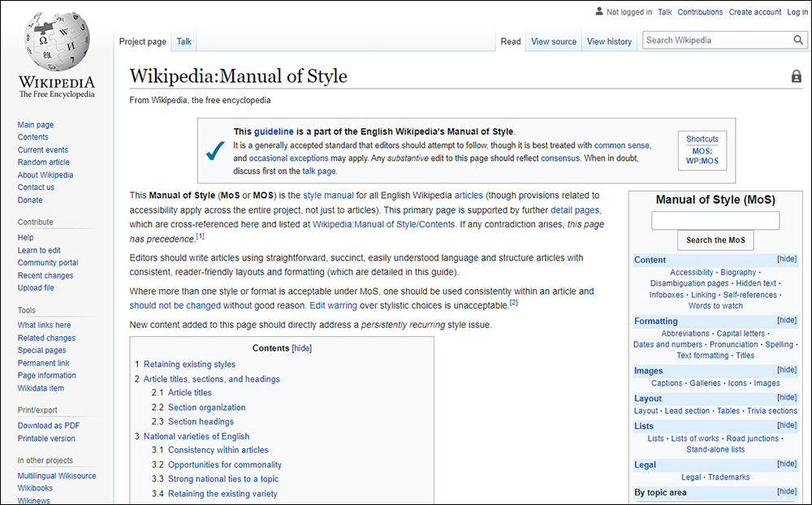812x505 pixels.
Task: Click the user silhouette icon by Not logged in
Action: click(x=599, y=11)
